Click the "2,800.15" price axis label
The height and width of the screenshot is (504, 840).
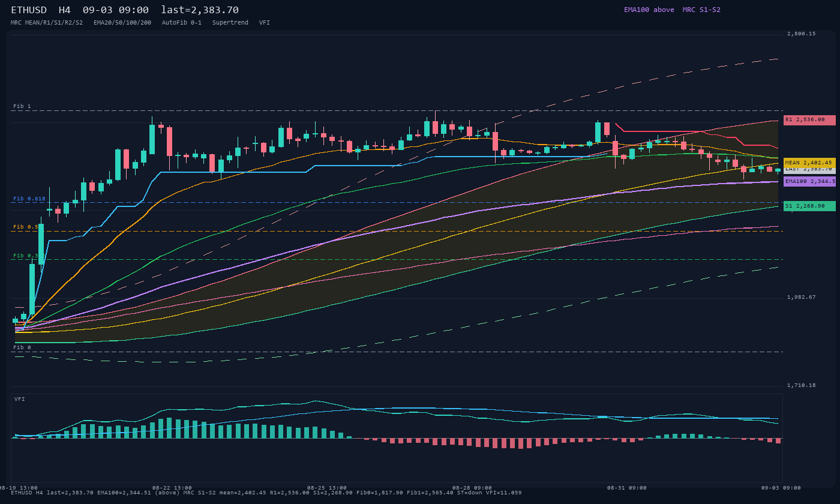point(802,34)
